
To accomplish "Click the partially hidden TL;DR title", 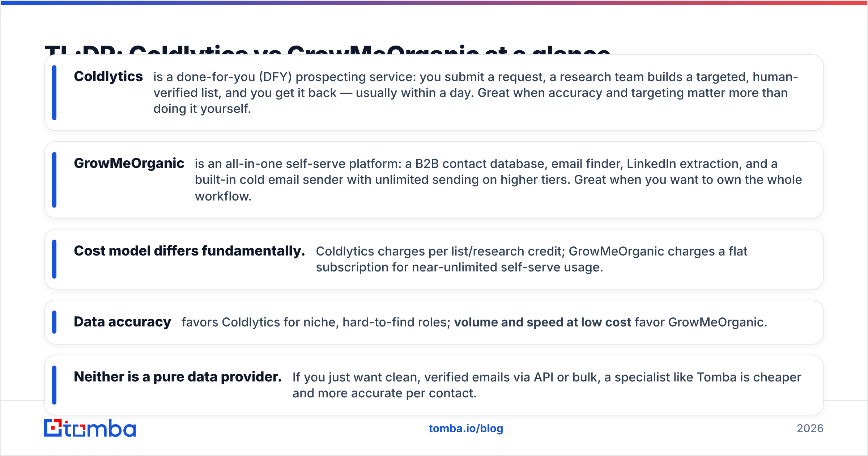I will (x=327, y=49).
